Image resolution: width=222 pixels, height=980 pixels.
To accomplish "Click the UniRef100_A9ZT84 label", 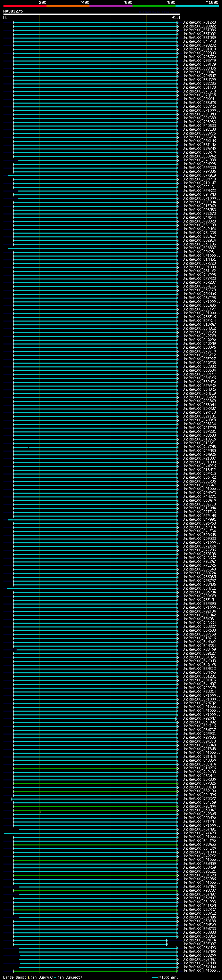I will point(199,611).
